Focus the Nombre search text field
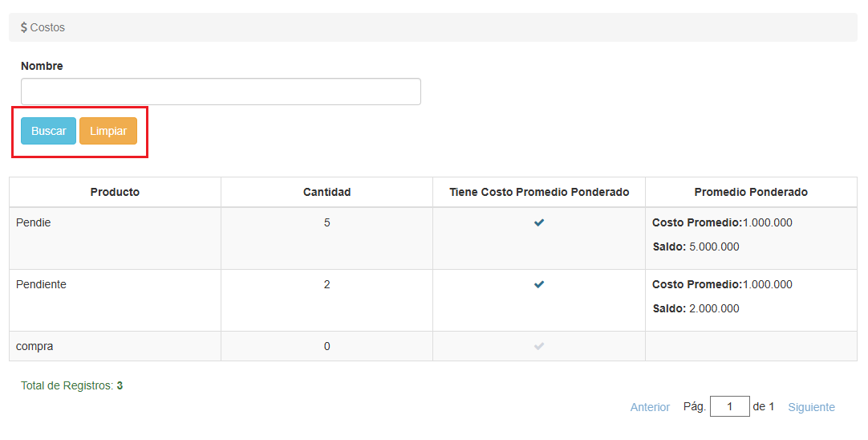 [x=221, y=92]
